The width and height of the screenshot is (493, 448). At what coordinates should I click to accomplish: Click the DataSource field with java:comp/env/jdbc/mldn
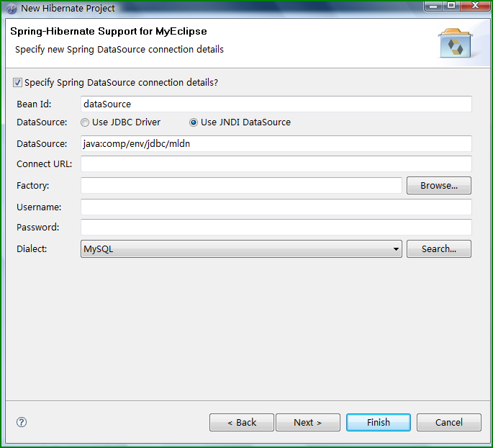[276, 144]
